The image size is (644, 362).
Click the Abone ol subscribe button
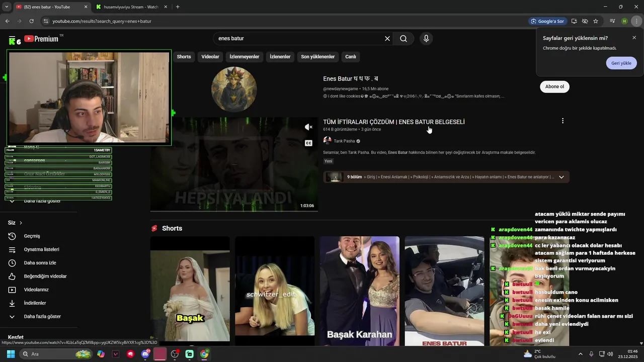[554, 86]
